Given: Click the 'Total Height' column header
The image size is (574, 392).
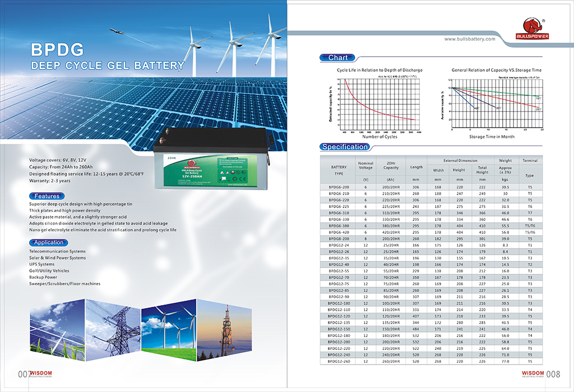Looking at the screenshot, I should click(482, 170).
